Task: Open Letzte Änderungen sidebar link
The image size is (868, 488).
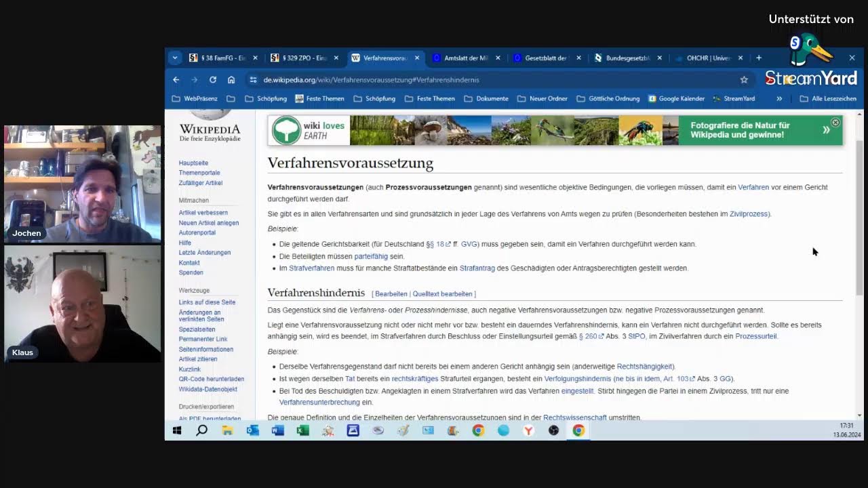Action: pos(205,253)
